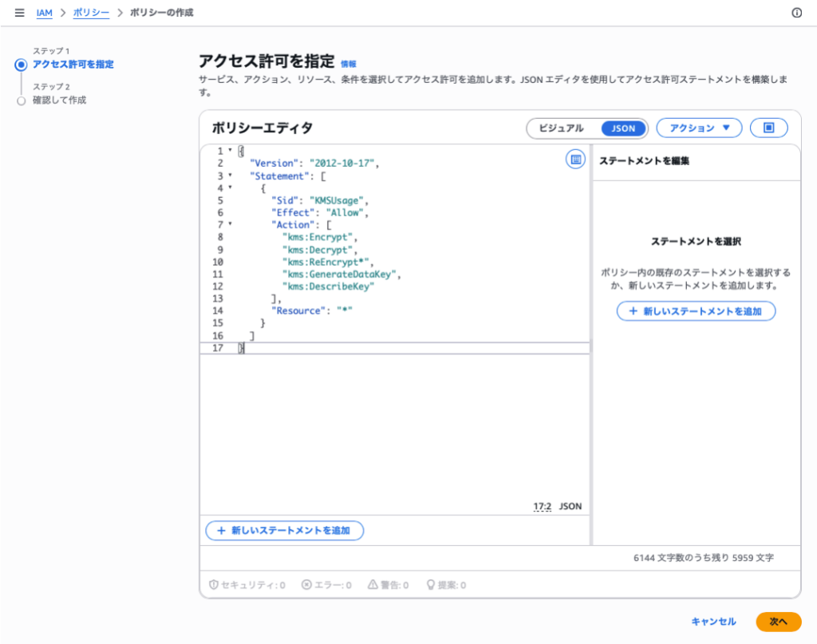Go to IAM breadcrumb link

pos(45,13)
